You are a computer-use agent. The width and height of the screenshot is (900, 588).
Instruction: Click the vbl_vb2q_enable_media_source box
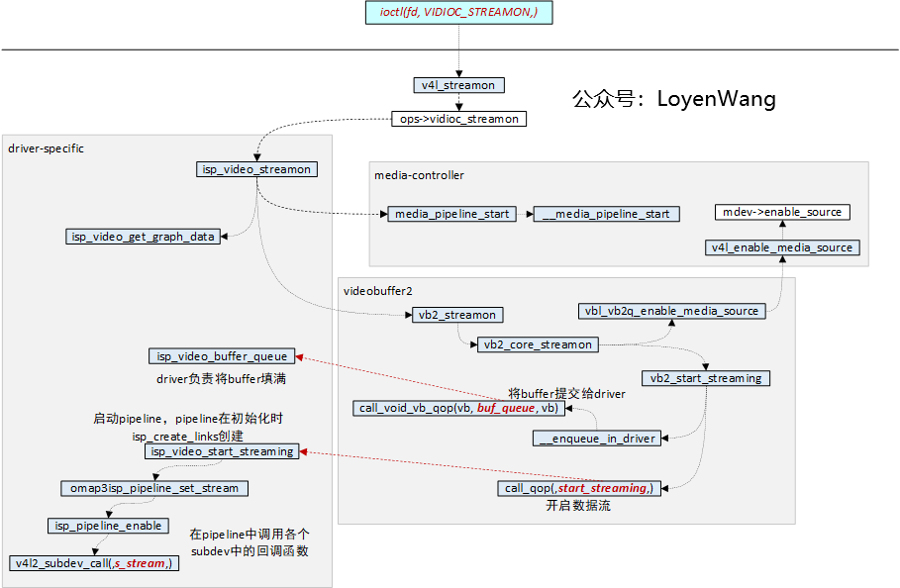pyautogui.click(x=671, y=311)
